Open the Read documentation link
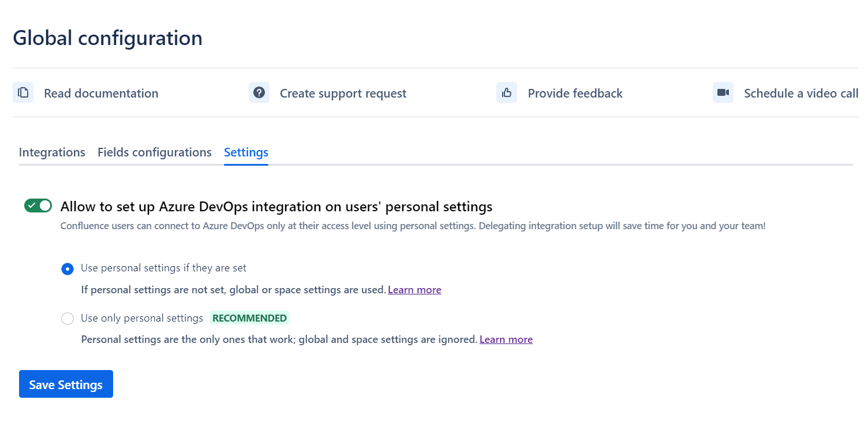 tap(101, 94)
